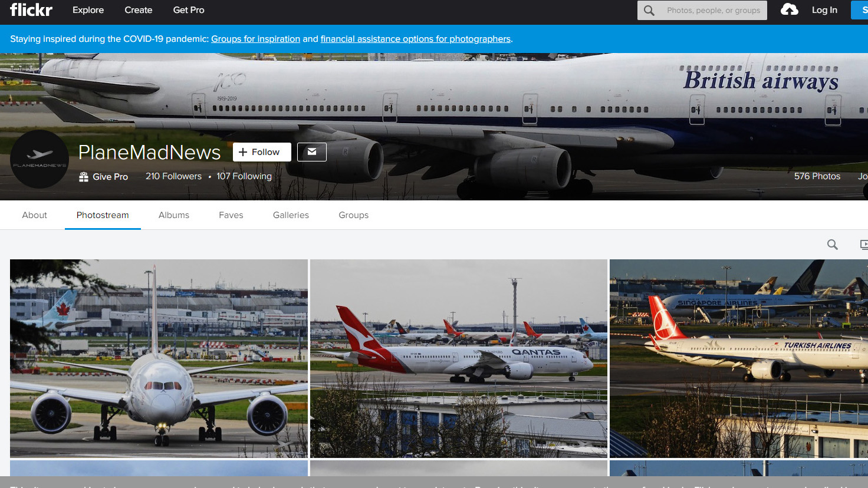Click the Flickr logo

(31, 10)
